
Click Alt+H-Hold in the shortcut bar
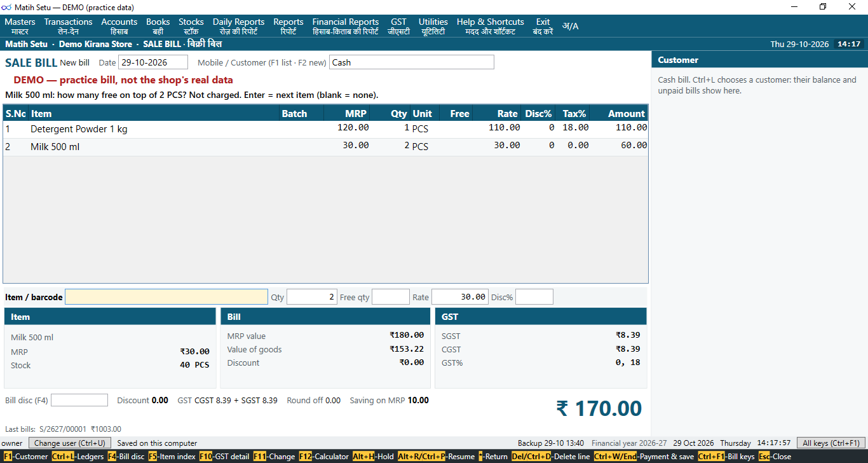(x=374, y=457)
